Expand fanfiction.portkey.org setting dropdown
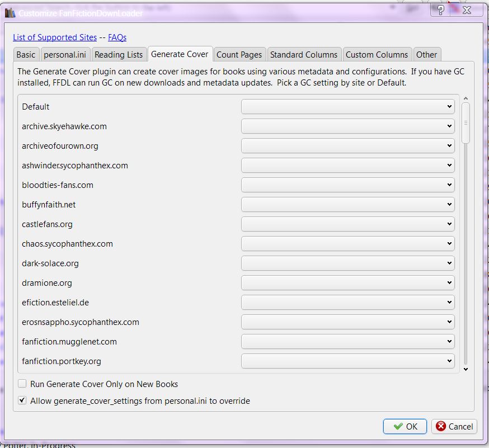The height and width of the screenshot is (448, 489). tap(347, 361)
